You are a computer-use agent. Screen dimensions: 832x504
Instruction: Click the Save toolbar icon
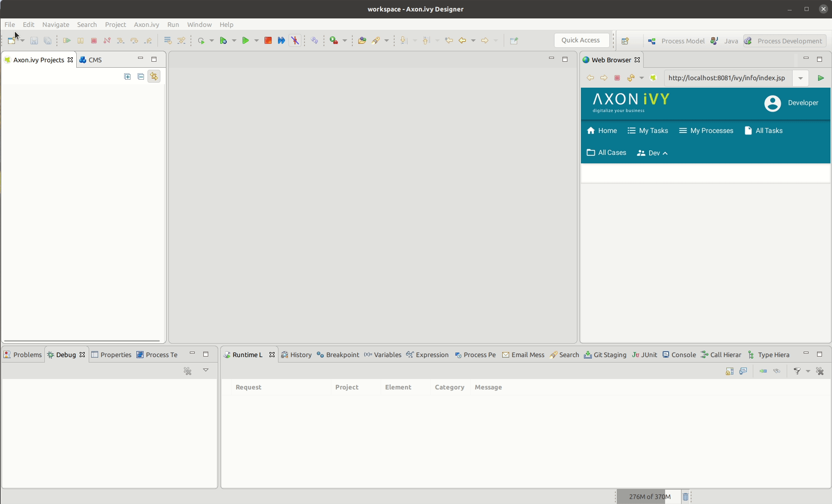pos(34,41)
